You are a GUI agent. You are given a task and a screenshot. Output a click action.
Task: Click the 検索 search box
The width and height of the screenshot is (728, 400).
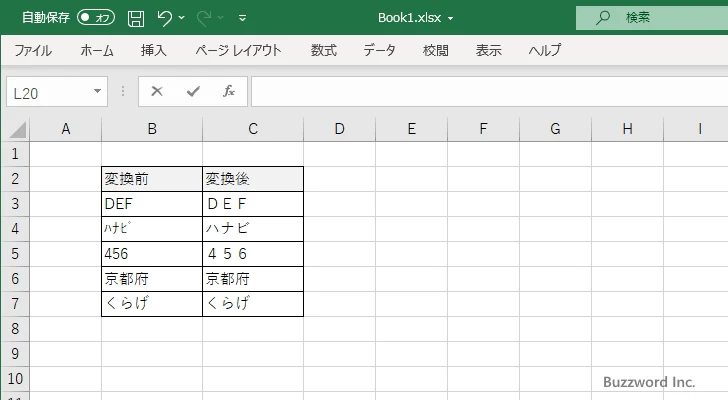coord(652,18)
